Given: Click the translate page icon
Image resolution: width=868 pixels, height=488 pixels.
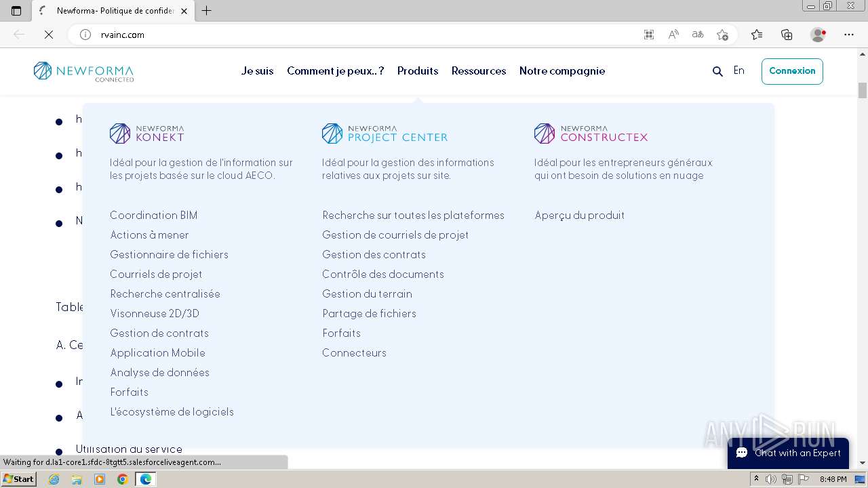Looking at the screenshot, I should pos(698,35).
